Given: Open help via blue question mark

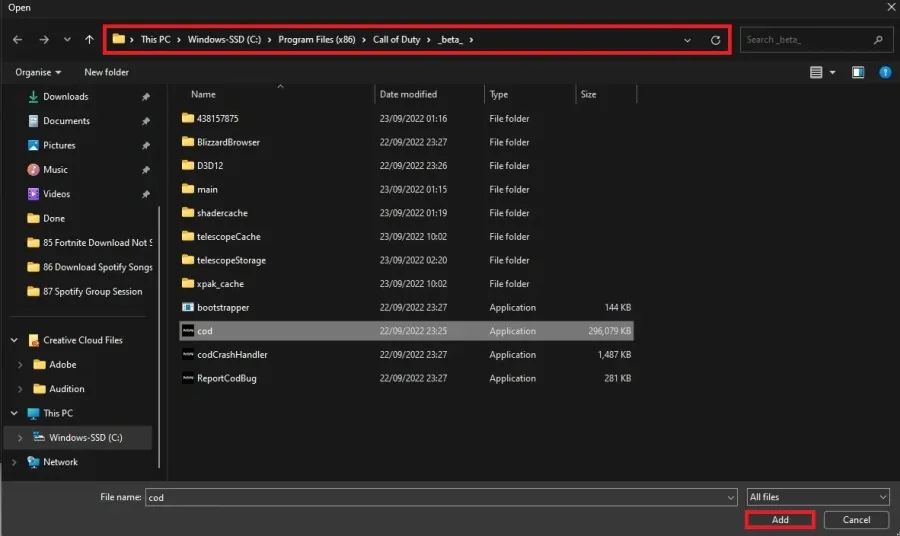Looking at the screenshot, I should [885, 72].
